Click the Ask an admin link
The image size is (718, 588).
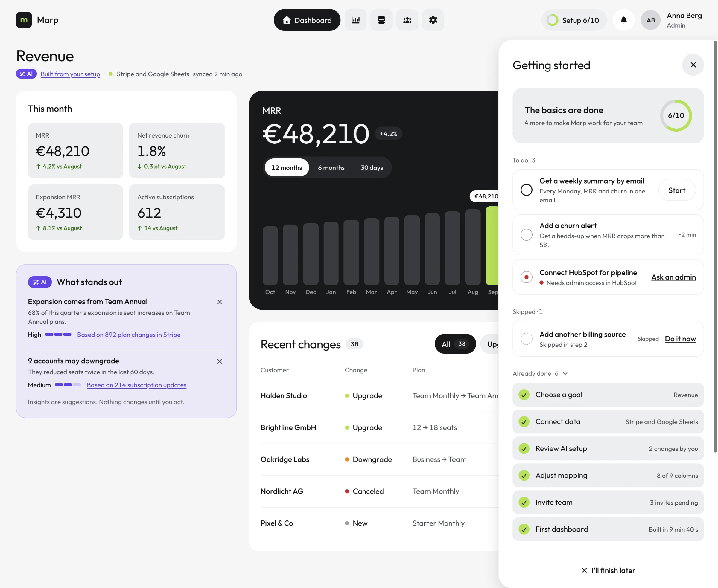click(x=674, y=277)
